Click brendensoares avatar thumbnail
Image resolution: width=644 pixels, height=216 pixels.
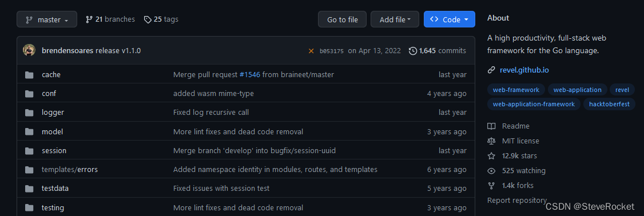click(29, 50)
